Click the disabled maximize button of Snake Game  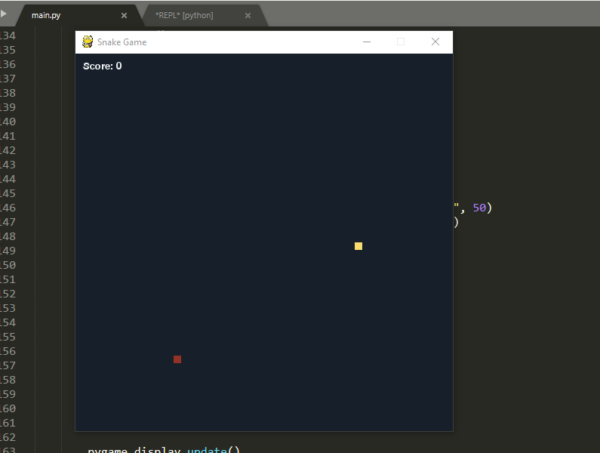401,42
